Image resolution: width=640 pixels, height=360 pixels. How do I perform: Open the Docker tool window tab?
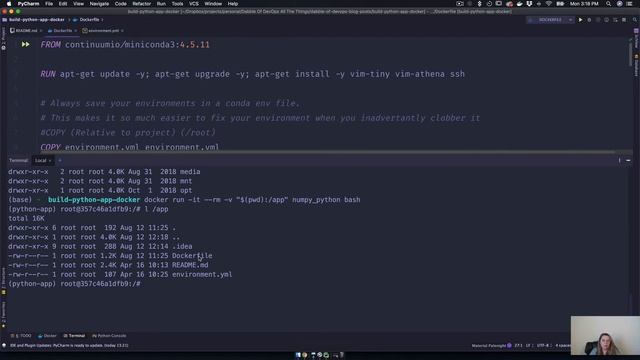tap(47, 336)
